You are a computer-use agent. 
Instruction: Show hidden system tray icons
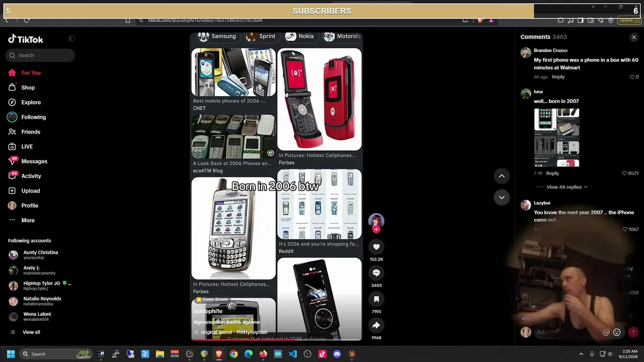point(581,354)
